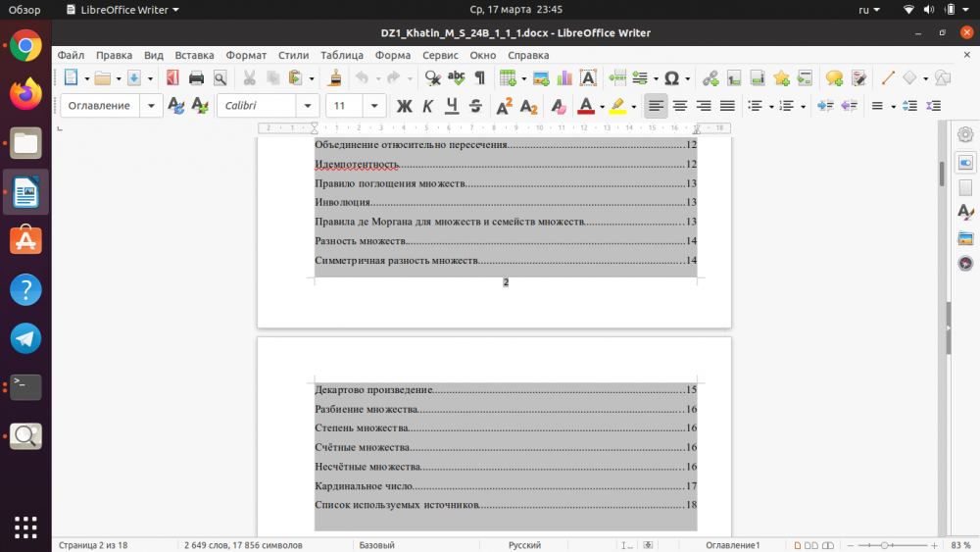Image resolution: width=980 pixels, height=552 pixels.
Task: Open Telegram from the Ubuntu dock
Action: click(25, 338)
